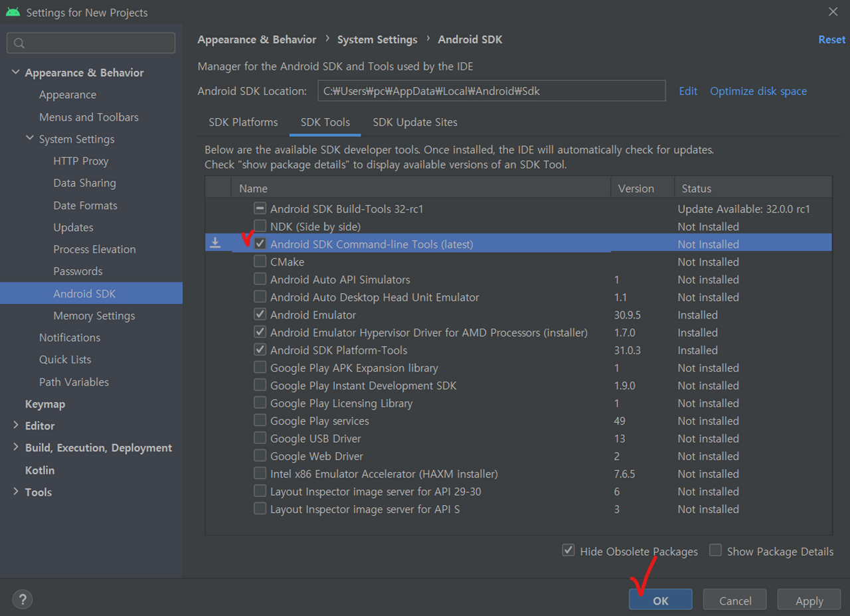
Task: Close the Settings for New Projects dialog
Action: (x=833, y=11)
